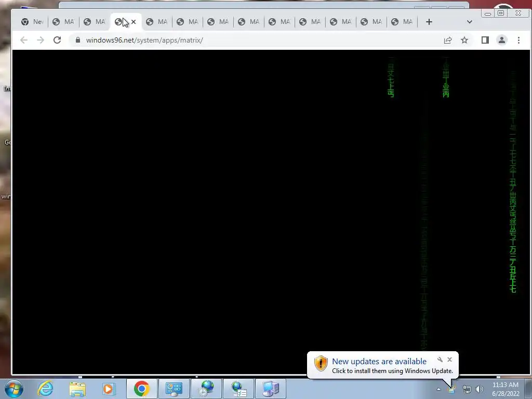Expand the tab search chevron

point(470,22)
